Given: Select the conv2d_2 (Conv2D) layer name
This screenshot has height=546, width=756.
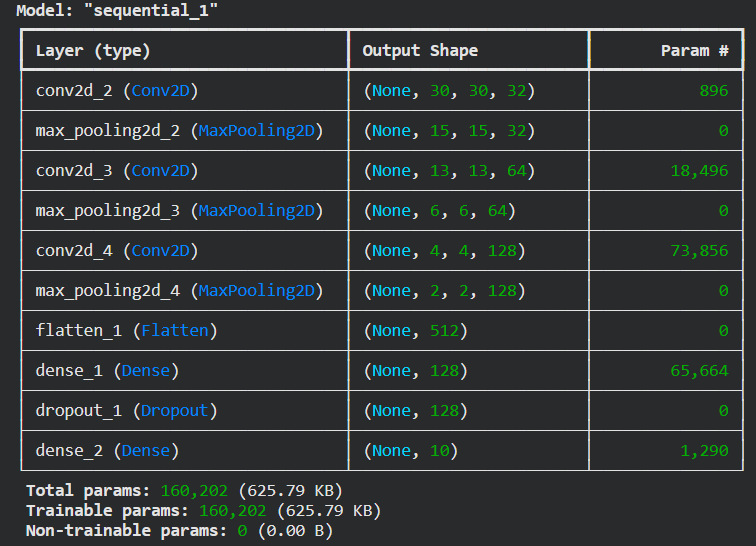Looking at the screenshot, I should (x=117, y=91).
